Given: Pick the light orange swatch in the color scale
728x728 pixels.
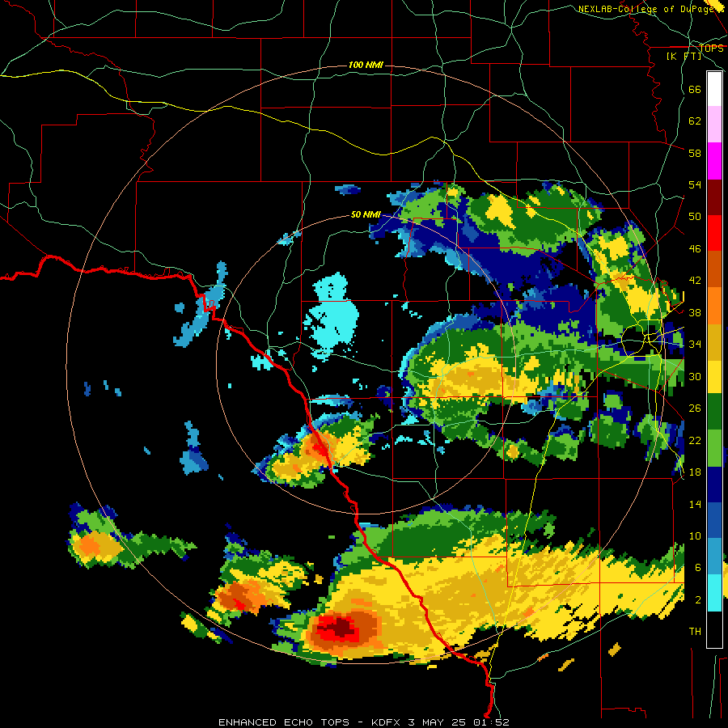Looking at the screenshot, I should point(714,306).
